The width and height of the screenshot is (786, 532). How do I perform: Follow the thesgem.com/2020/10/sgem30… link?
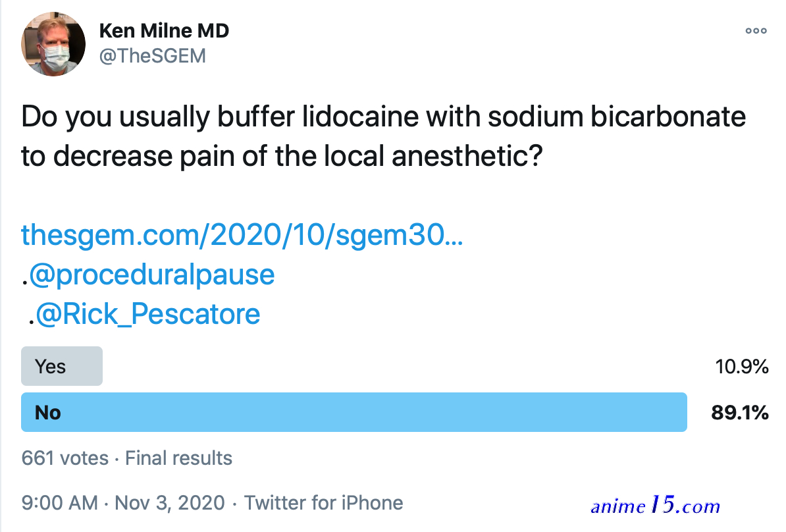(x=242, y=234)
